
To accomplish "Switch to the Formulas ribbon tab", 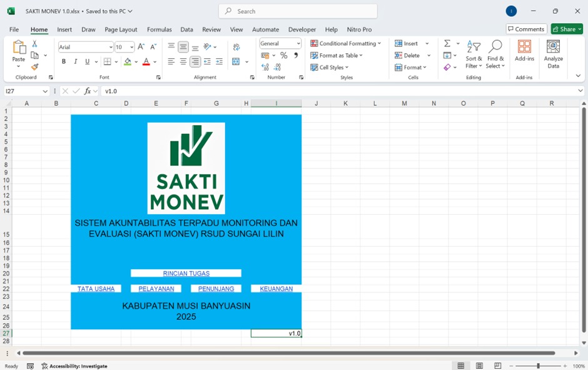I will (x=160, y=29).
